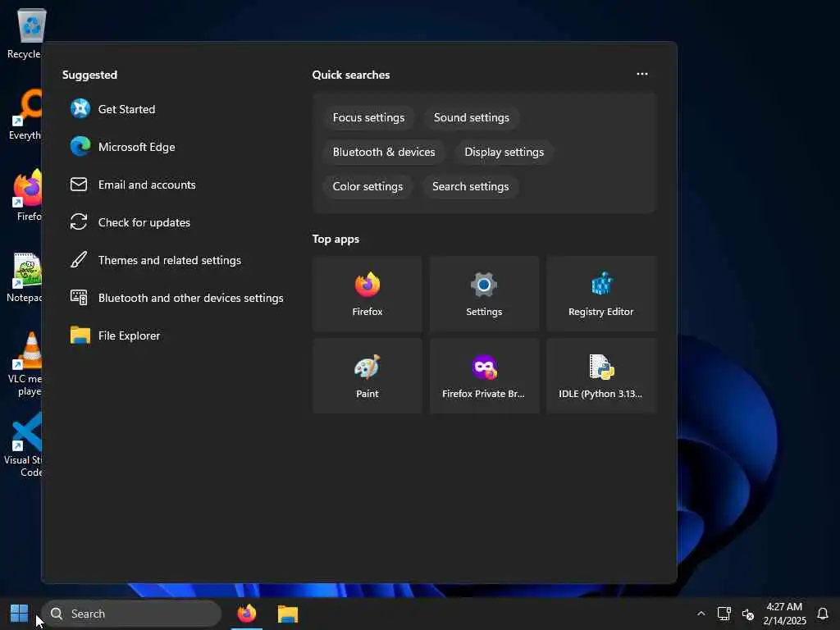This screenshot has height=630, width=840.
Task: Select the Notepad++ desktop shortcut
Action: point(24,277)
